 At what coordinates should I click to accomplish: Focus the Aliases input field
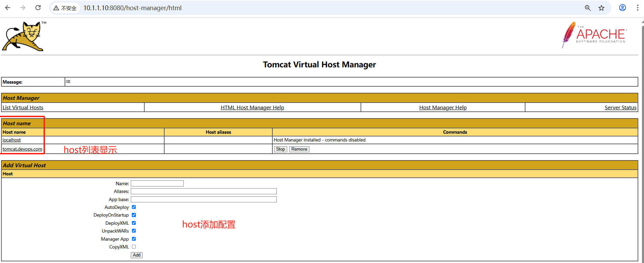pos(204,191)
